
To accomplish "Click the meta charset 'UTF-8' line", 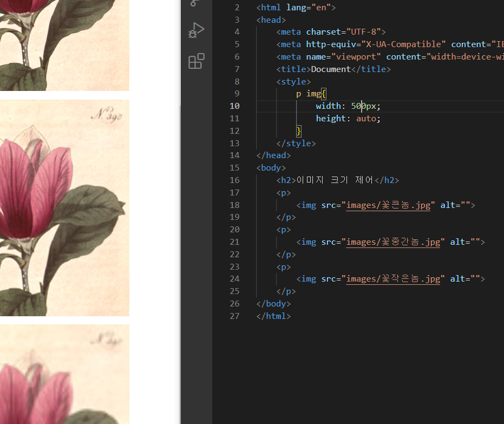I will tap(331, 32).
